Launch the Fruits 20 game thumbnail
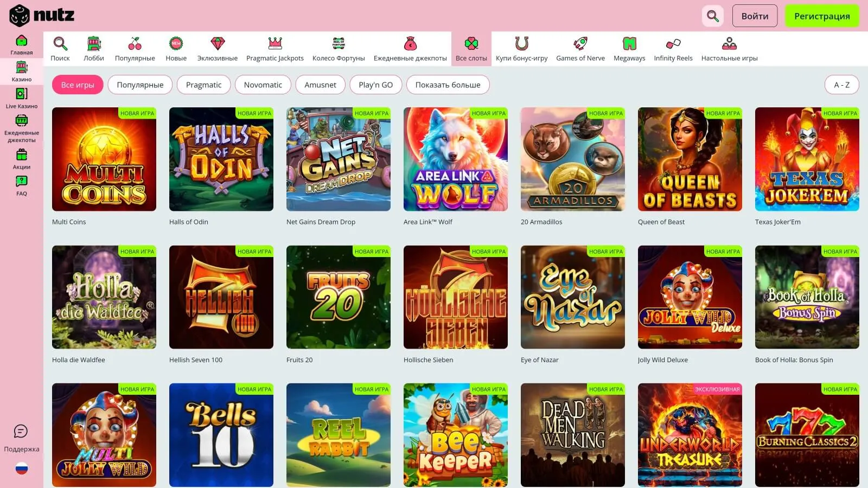This screenshot has width=868, height=488. click(339, 297)
